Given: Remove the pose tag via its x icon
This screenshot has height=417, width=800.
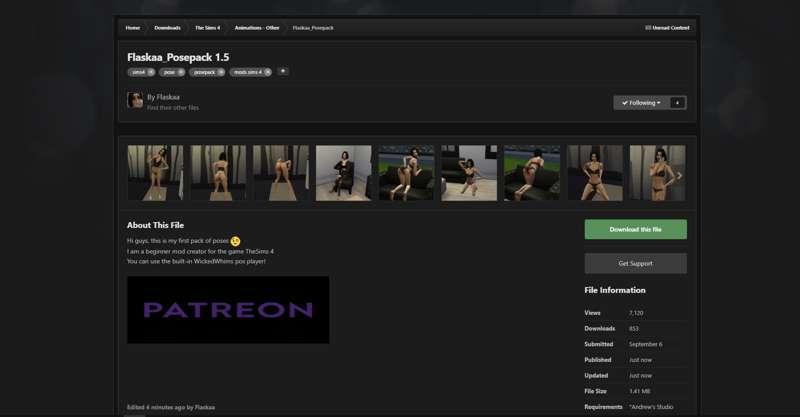Looking at the screenshot, I should point(181,72).
